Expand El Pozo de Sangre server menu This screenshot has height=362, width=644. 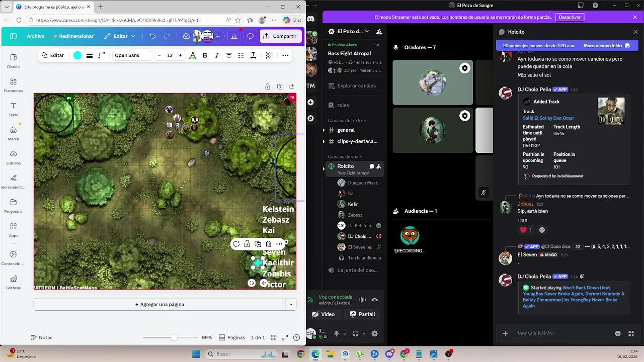point(353,31)
